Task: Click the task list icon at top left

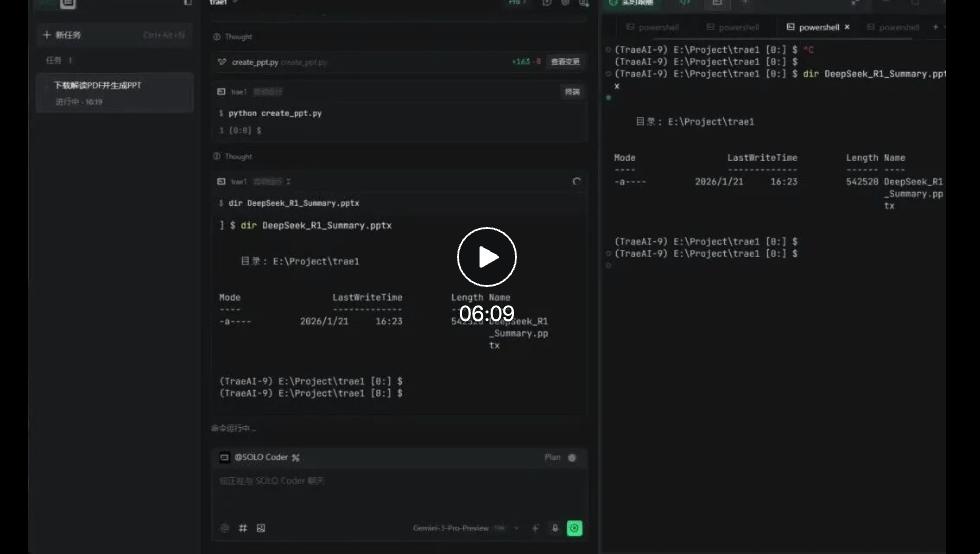Action: [68, 4]
